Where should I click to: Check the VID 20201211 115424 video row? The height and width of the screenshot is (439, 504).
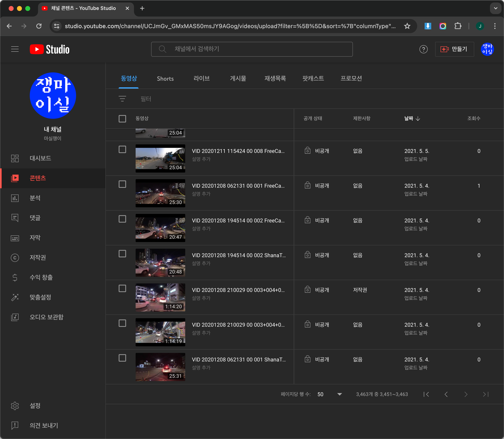pos(122,149)
